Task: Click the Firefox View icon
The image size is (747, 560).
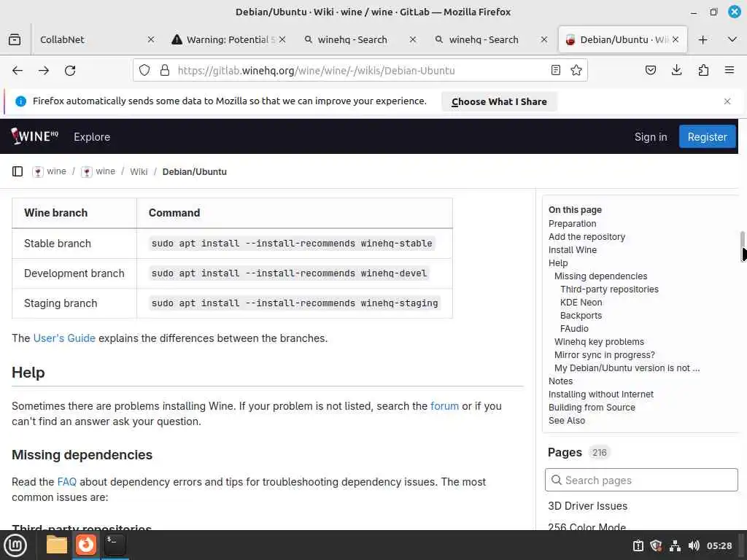Action: click(15, 39)
